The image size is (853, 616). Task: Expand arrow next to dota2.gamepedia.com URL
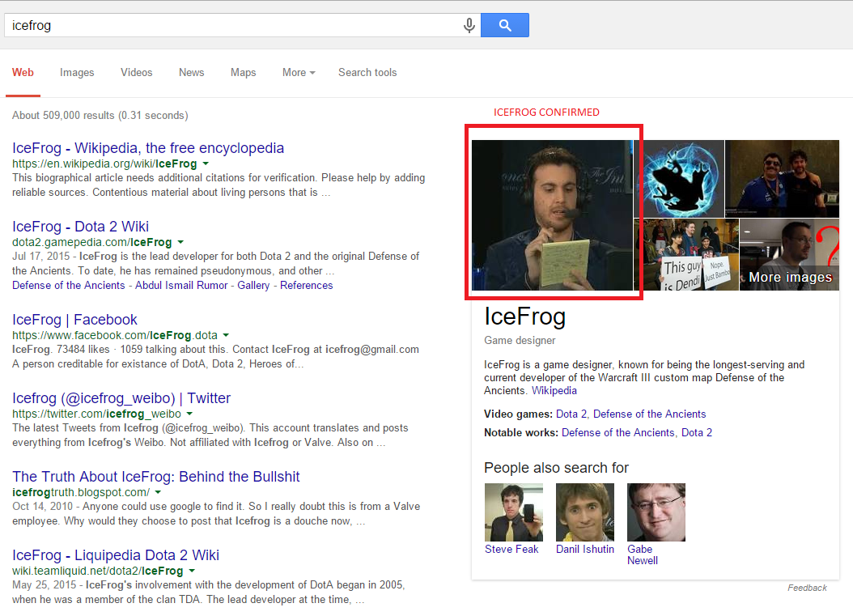(x=180, y=242)
